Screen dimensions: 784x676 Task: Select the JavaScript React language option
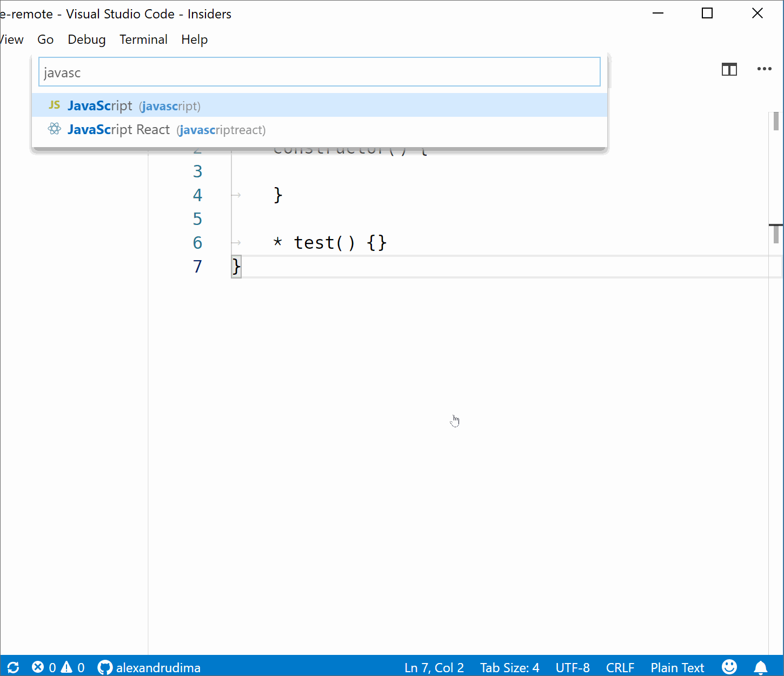(320, 129)
